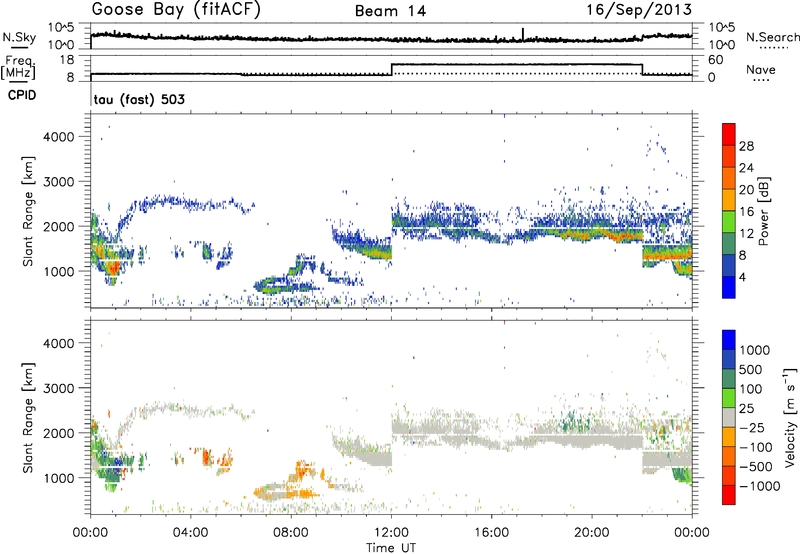Click the yellow-orange 16–20 dB Power colorbar segment
Image resolution: width=800 pixels, height=554 pixels.
click(729, 200)
